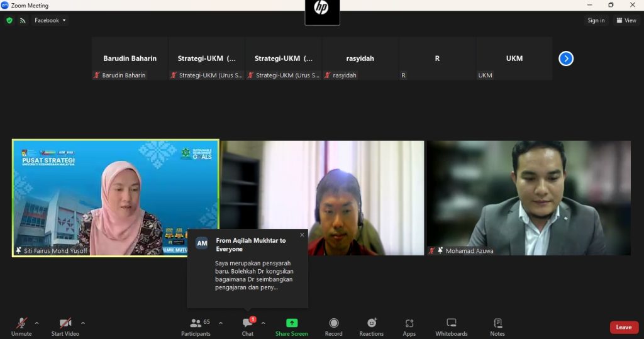Screen dimensions: 644x339
Task: Open the Facebook live stream dropdown
Action: pos(50,20)
